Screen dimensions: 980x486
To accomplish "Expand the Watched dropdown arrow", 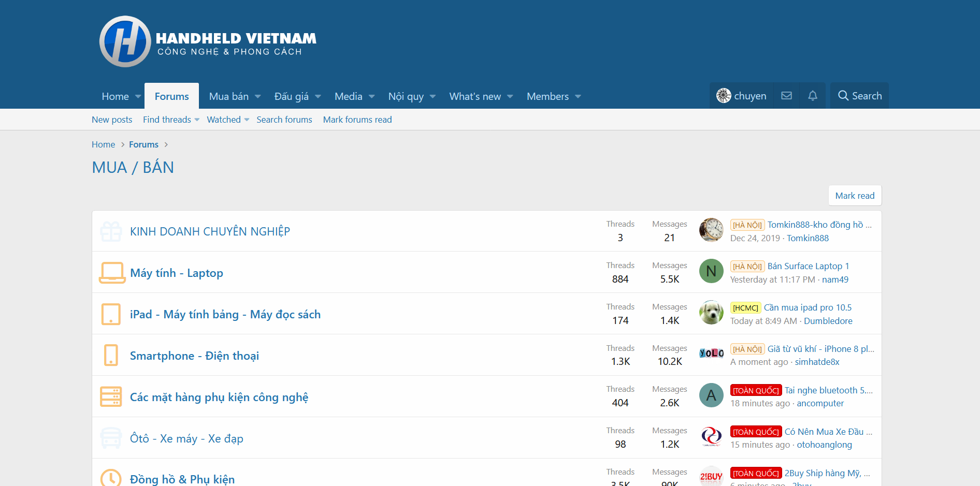I will click(x=247, y=120).
